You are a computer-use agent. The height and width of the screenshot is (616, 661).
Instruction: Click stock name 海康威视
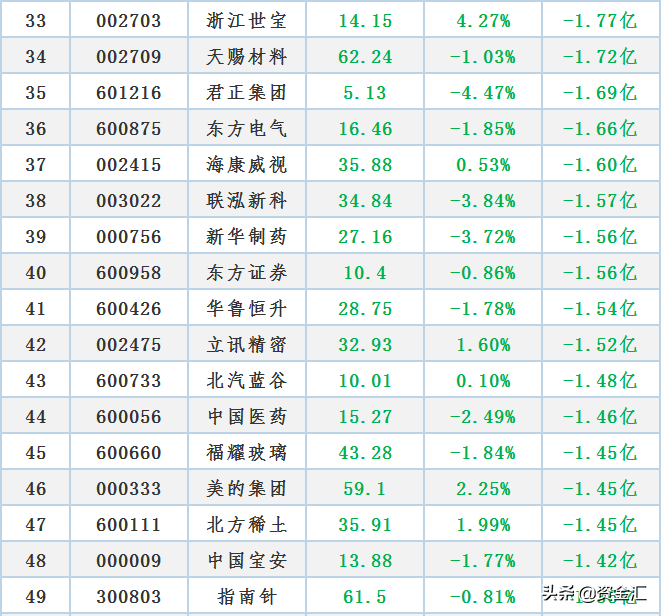[247, 164]
